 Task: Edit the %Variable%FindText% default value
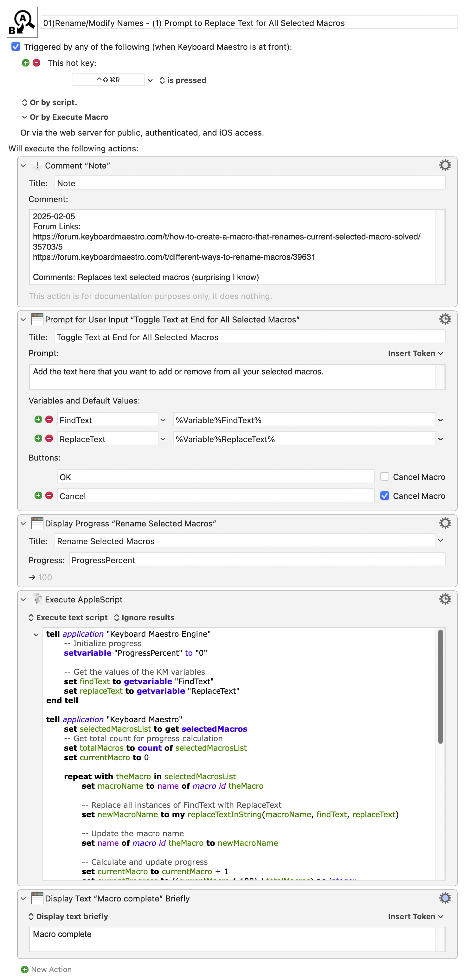304,420
